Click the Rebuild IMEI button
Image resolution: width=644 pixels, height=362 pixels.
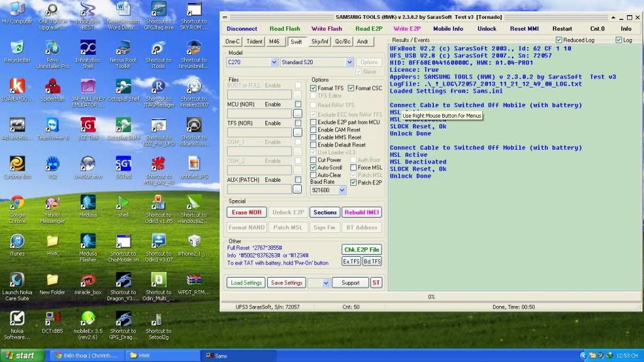coord(362,212)
